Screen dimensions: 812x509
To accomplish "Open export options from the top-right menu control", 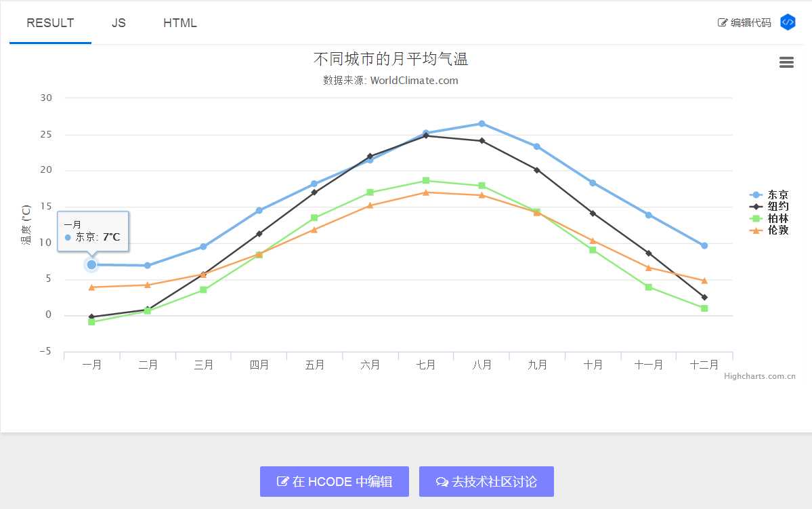I will [786, 62].
